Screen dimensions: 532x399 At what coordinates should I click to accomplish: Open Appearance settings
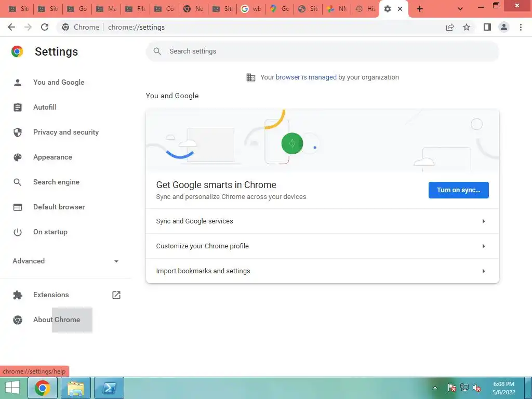pos(52,157)
